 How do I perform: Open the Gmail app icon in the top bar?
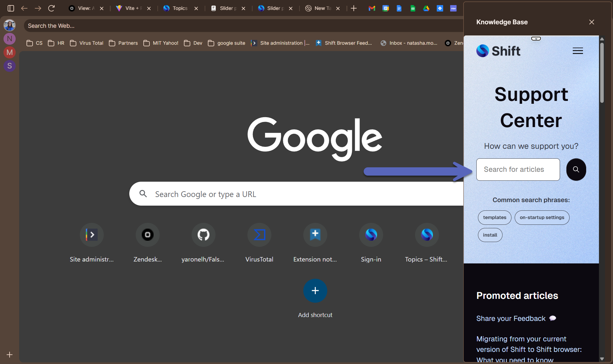click(372, 8)
